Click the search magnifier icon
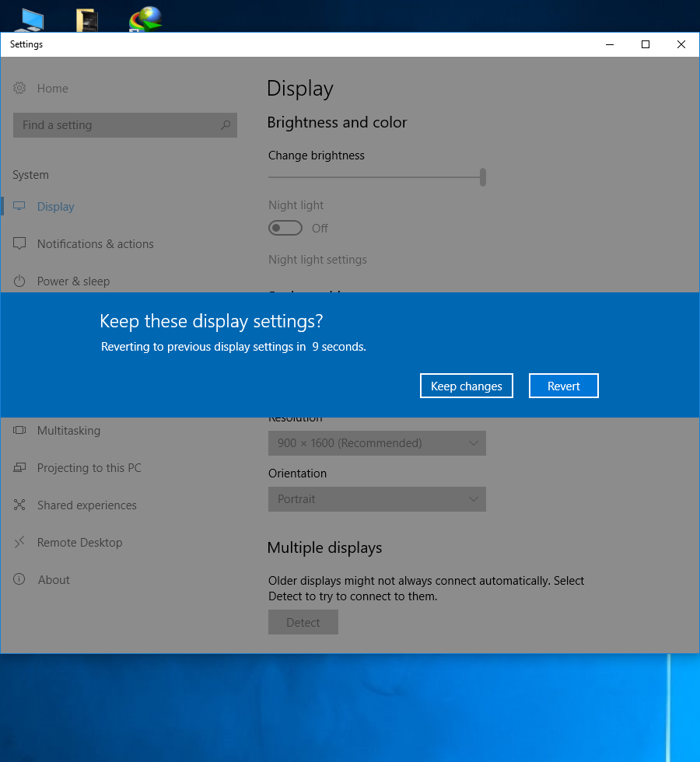 click(226, 125)
